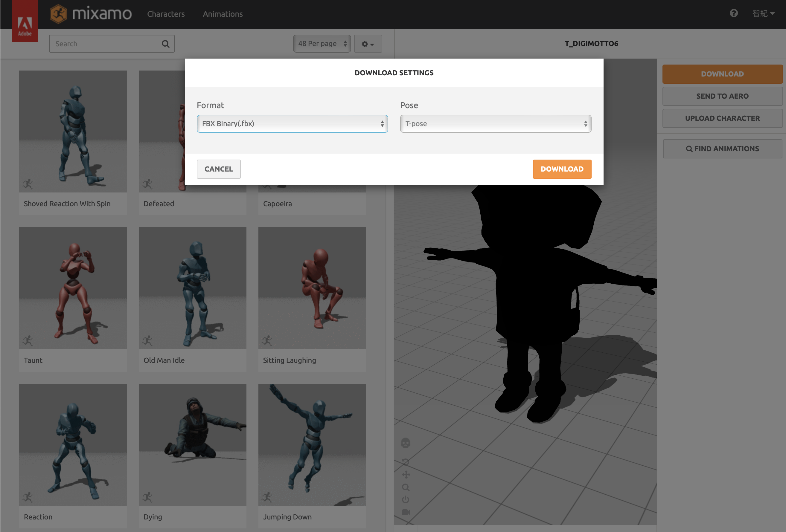Click the Send to Aero button

[722, 96]
